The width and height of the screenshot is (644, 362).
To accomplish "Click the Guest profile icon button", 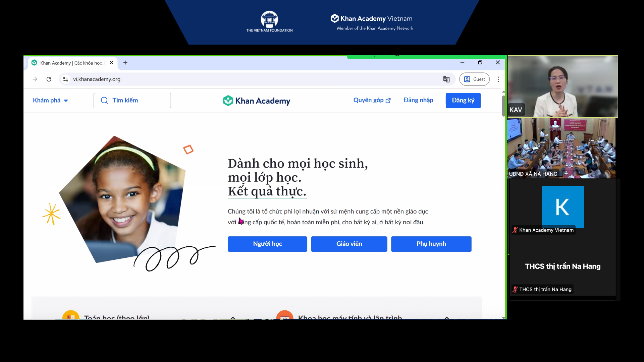I will tap(474, 79).
